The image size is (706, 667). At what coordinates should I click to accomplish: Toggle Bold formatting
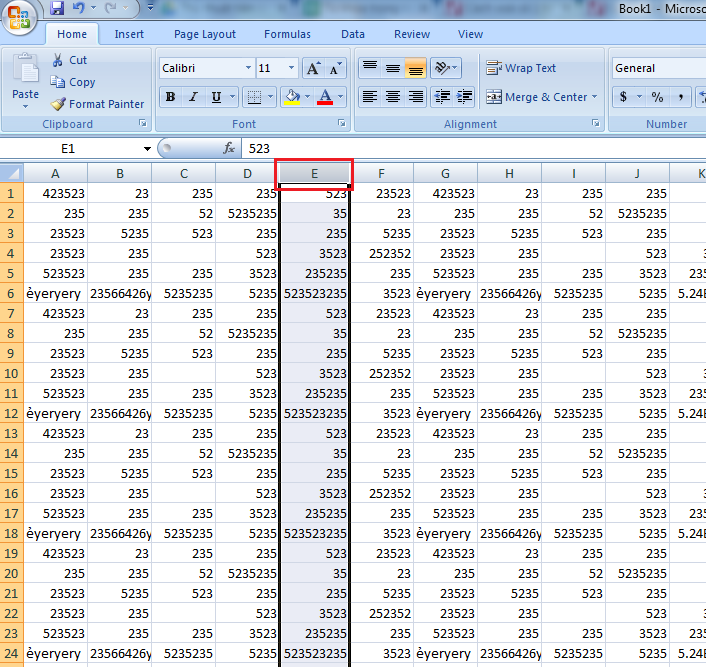[x=170, y=97]
